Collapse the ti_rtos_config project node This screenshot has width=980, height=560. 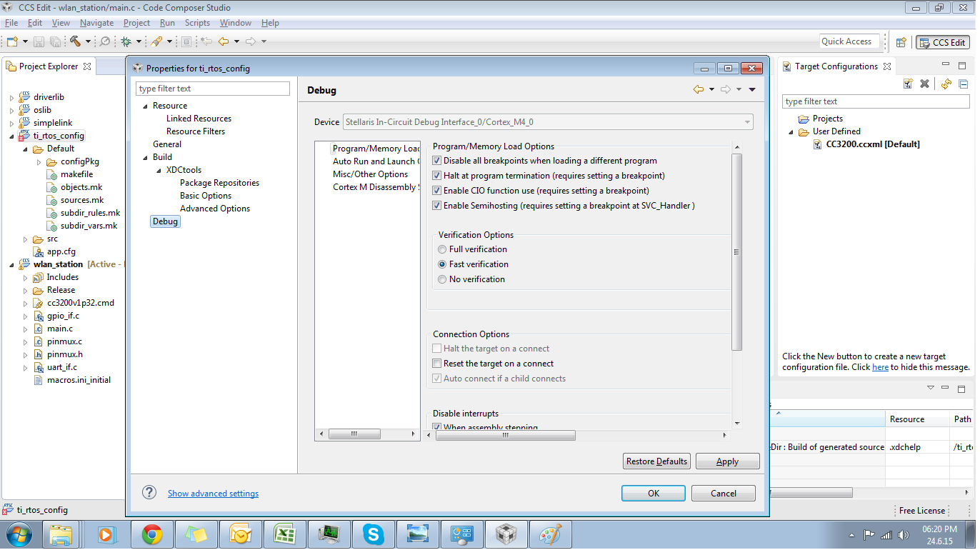[x=11, y=136]
